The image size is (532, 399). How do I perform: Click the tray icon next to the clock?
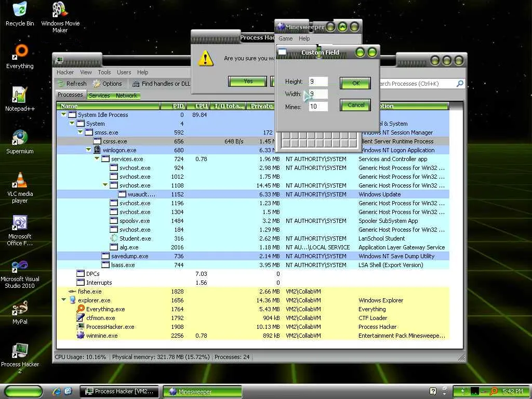click(x=494, y=391)
